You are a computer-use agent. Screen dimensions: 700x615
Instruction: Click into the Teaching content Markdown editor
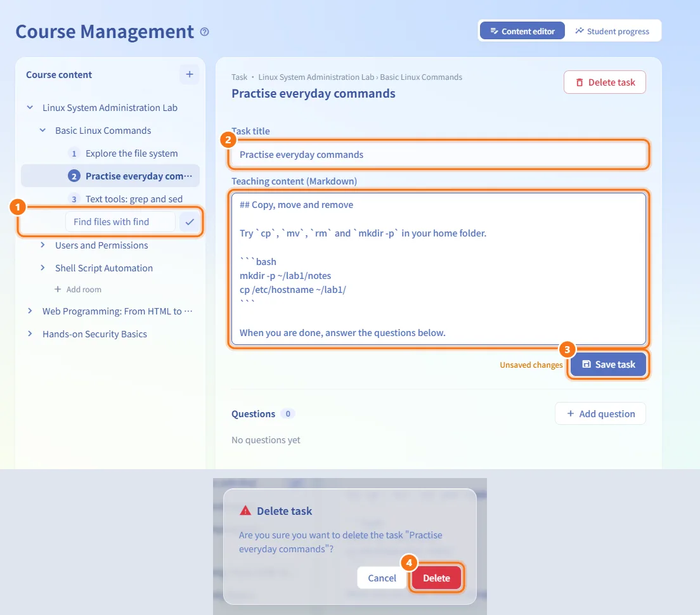[438, 269]
